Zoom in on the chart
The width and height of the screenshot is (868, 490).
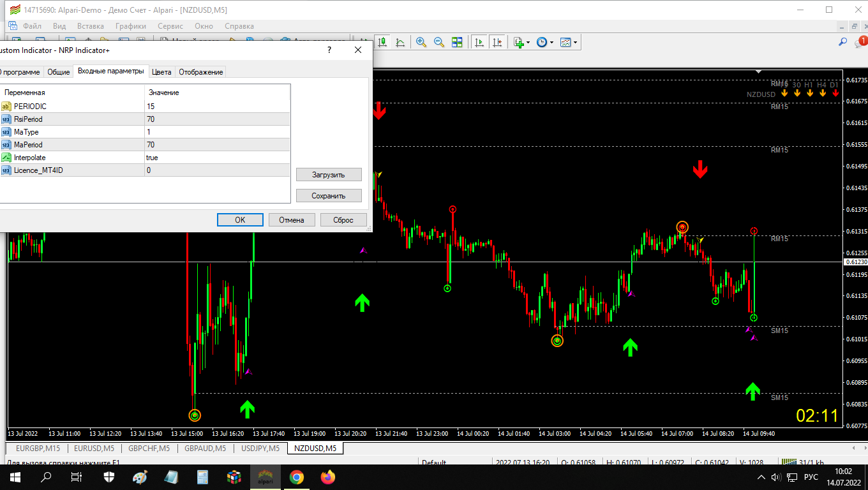(x=421, y=42)
